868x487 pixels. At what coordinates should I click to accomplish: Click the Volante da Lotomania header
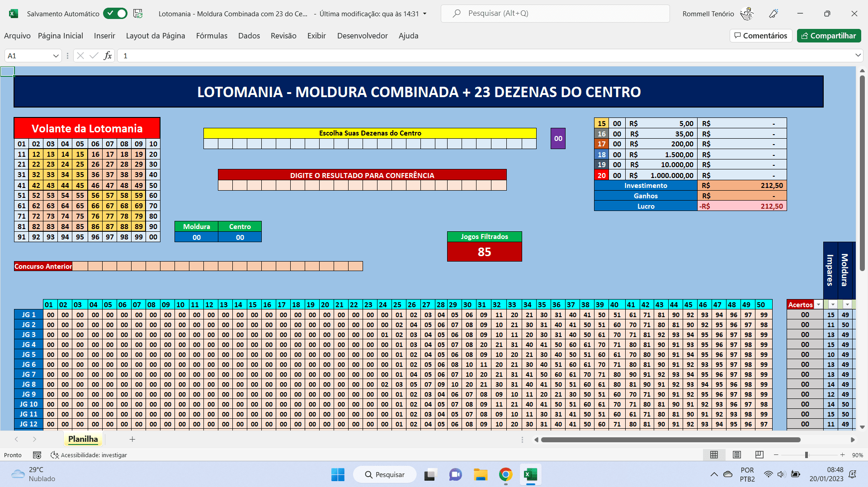click(x=87, y=128)
